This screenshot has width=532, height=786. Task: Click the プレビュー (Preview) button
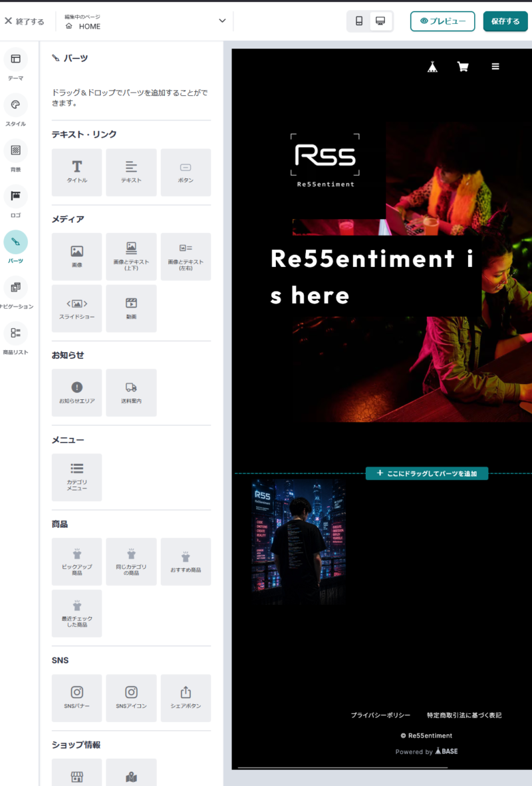[442, 21]
